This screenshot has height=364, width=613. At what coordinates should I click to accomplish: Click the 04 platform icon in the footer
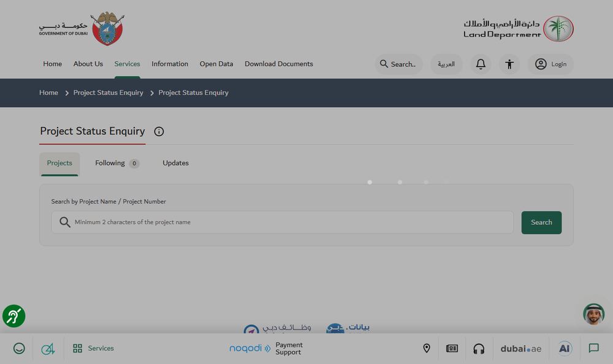click(x=48, y=348)
